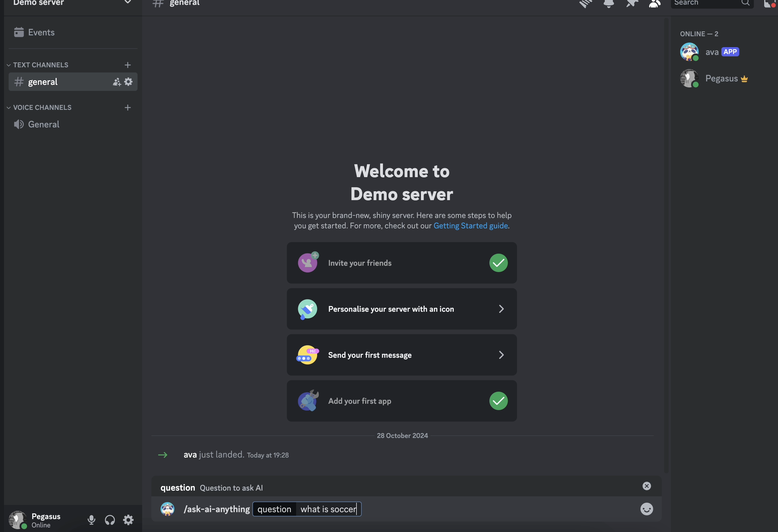Join the General voice channel
778x532 pixels.
click(x=43, y=125)
